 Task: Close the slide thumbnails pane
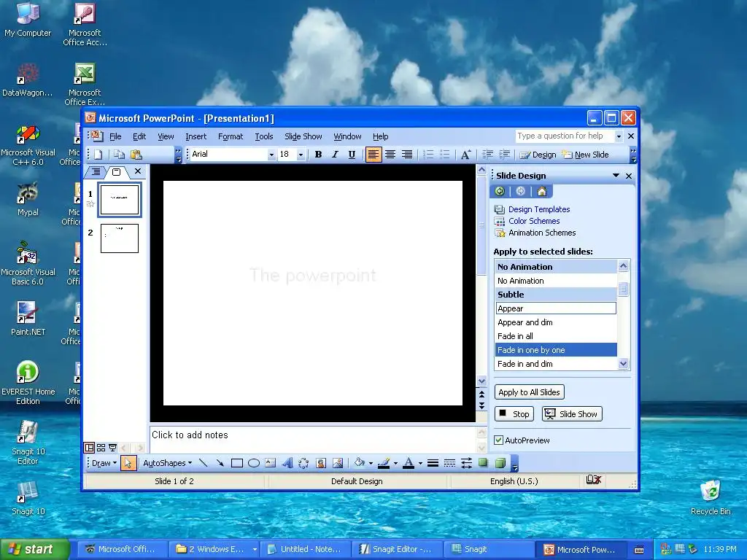[138, 171]
